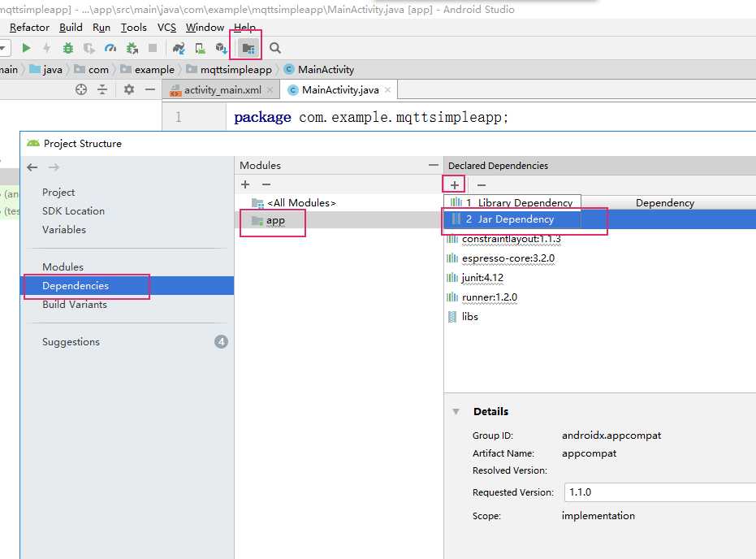Select mqttsimpleapp in breadcrumb
Image resolution: width=756 pixels, height=559 pixels.
[x=229, y=70]
